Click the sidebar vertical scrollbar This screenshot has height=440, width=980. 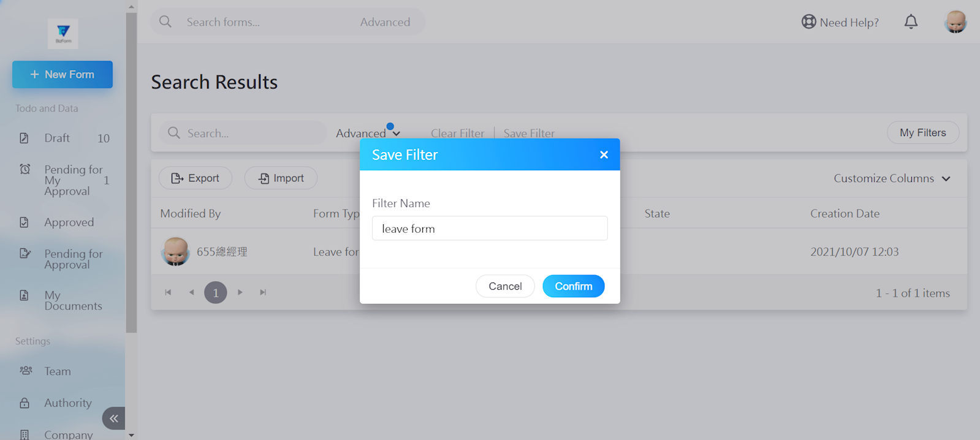[x=131, y=172]
